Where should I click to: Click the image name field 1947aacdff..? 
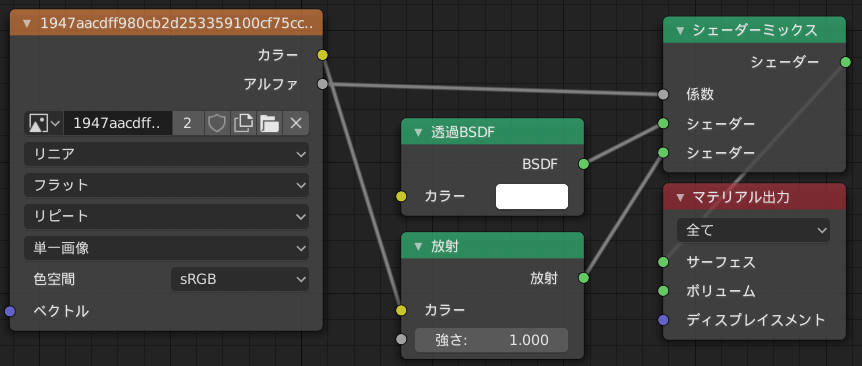(118, 124)
